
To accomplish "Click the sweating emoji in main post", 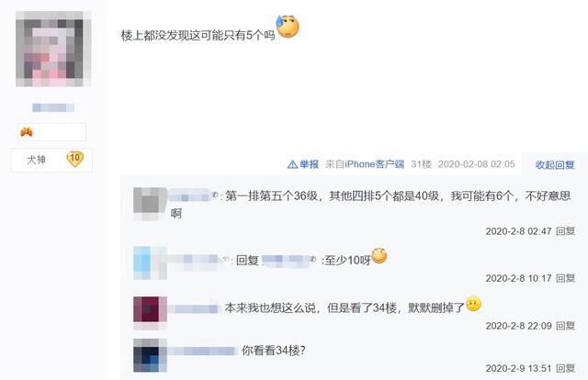I will point(288,27).
